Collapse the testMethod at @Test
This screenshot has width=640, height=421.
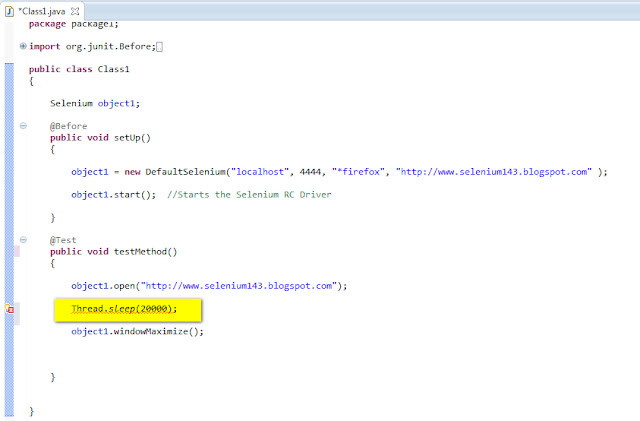[23, 240]
